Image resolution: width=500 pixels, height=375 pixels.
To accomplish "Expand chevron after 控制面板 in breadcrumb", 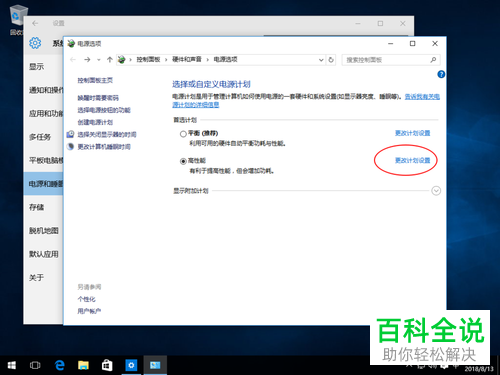I will 166,60.
